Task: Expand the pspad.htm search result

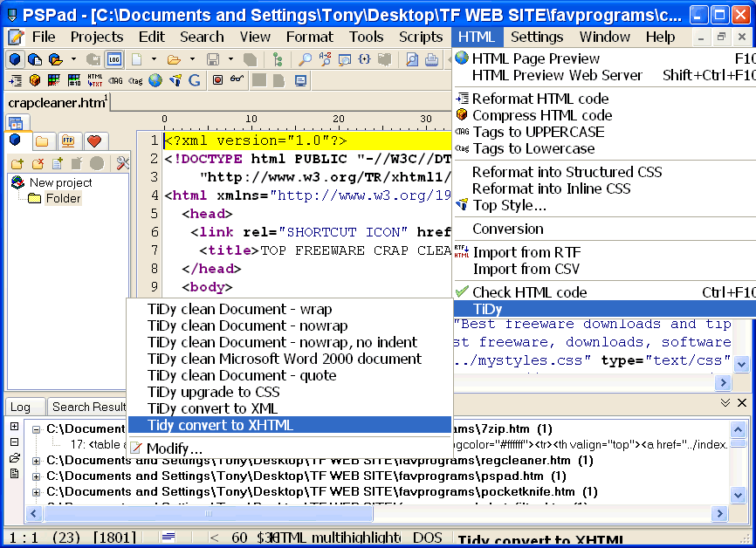Action: tap(36, 476)
